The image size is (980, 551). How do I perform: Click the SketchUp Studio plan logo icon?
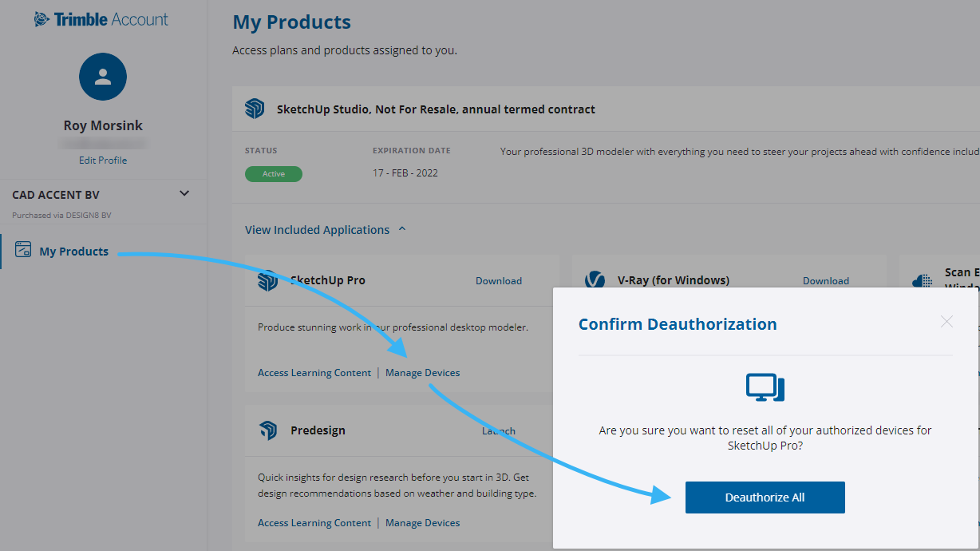(x=255, y=109)
